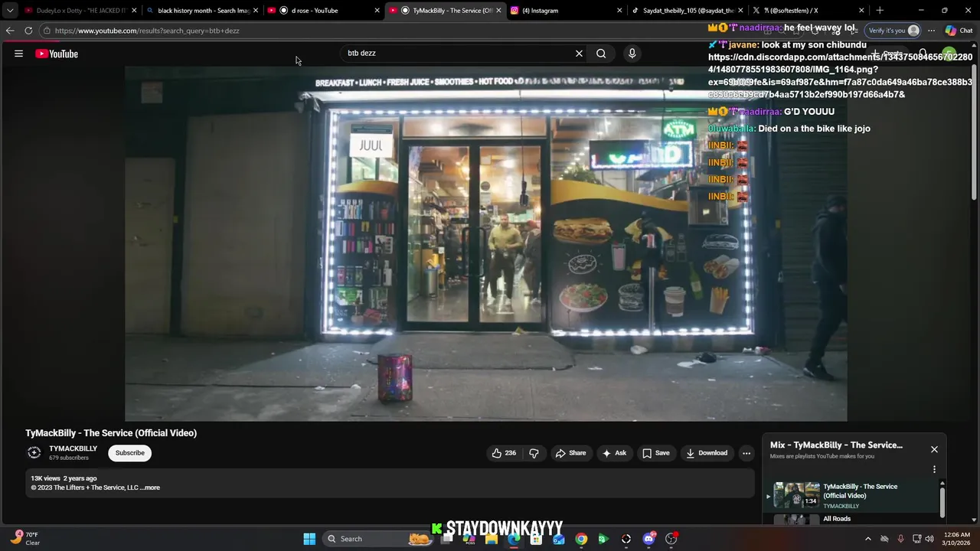Show hidden system tray icons
This screenshot has width=980, height=551.
(867, 539)
